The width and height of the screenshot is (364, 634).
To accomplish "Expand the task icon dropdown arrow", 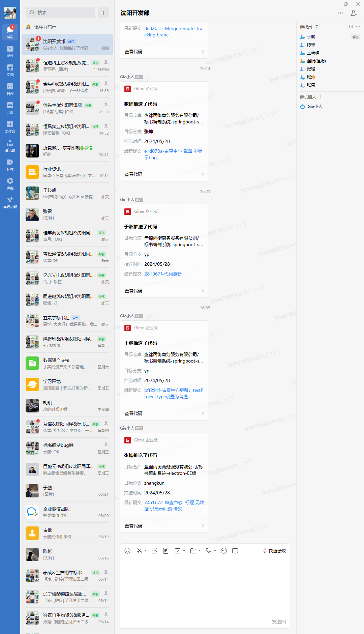I will 184,551.
